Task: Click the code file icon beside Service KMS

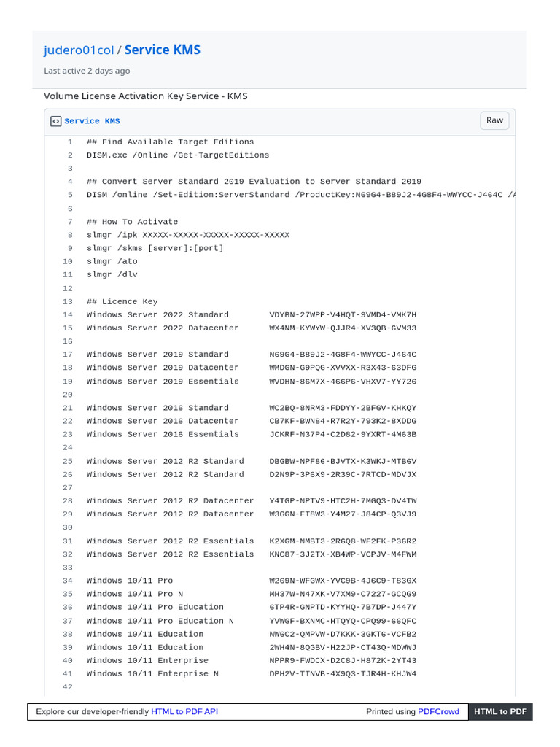Action: [x=55, y=122]
